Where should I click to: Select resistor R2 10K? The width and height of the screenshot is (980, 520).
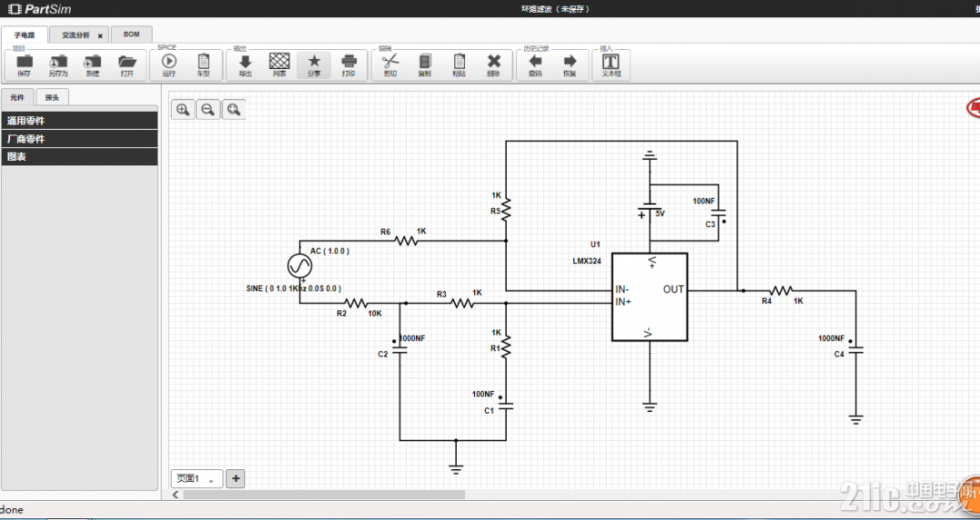point(356,303)
